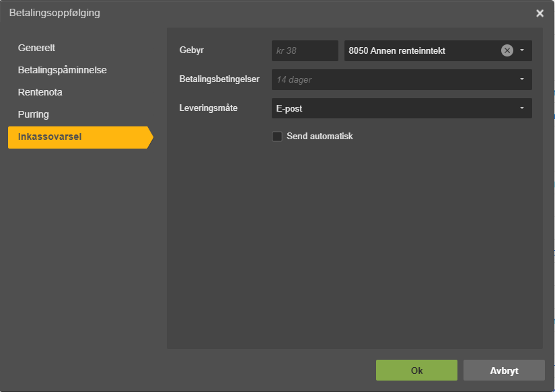The width and height of the screenshot is (555, 392).
Task: Open the Betalingspåminnelse section
Action: click(63, 70)
